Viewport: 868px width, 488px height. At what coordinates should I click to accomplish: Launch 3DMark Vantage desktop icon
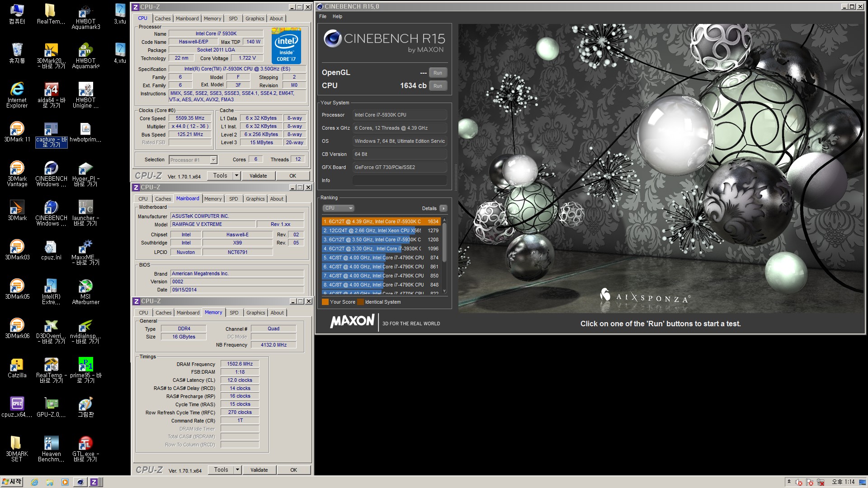17,174
